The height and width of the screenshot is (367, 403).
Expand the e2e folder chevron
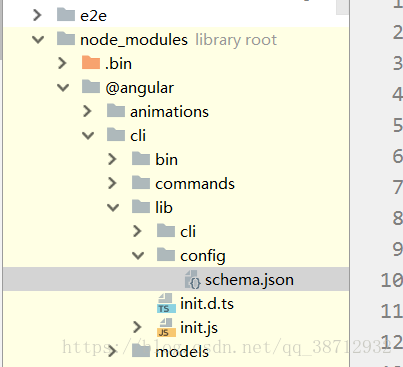point(37,15)
